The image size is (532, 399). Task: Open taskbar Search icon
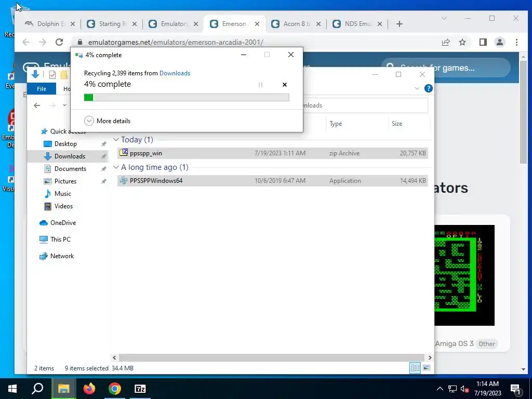37,389
